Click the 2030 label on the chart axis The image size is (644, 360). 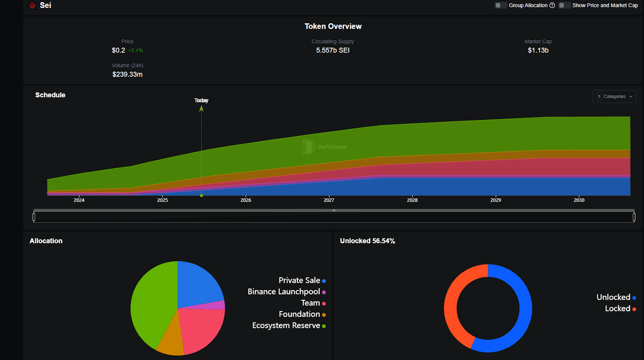(579, 200)
